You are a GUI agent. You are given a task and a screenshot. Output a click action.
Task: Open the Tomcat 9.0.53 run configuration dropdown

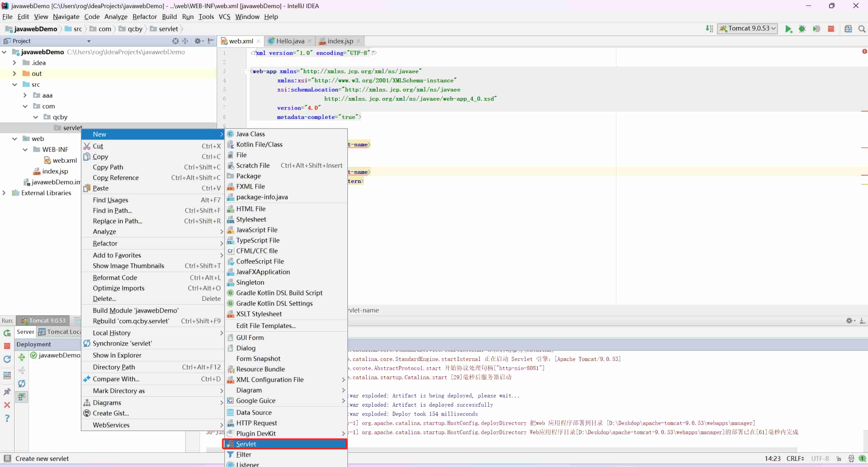747,28
